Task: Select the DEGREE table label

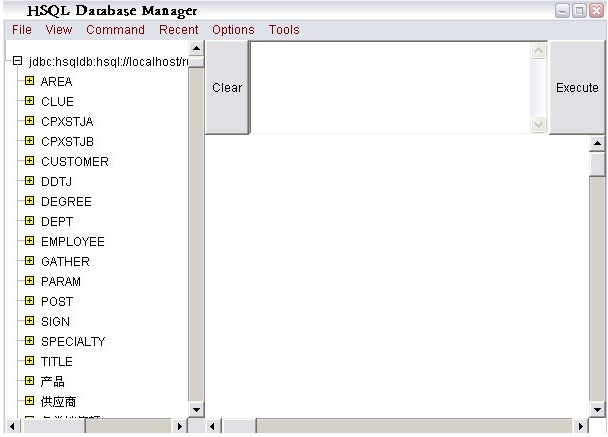Action: coord(66,202)
